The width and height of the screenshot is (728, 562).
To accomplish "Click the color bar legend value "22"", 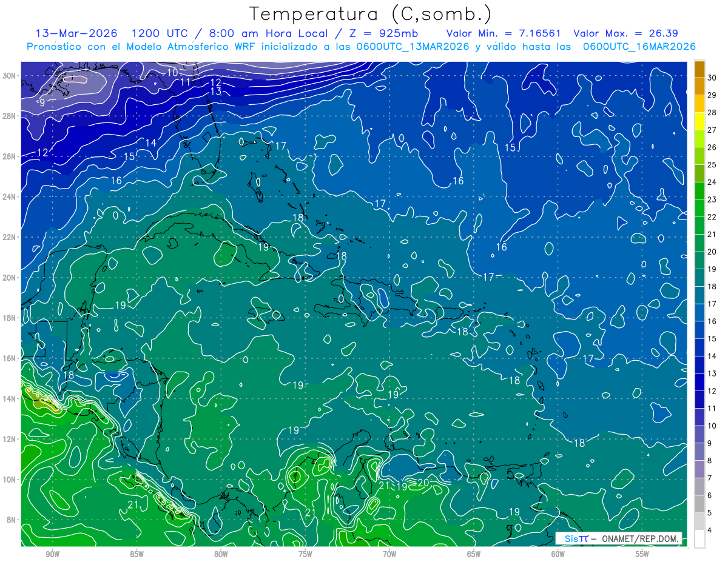I will (712, 217).
